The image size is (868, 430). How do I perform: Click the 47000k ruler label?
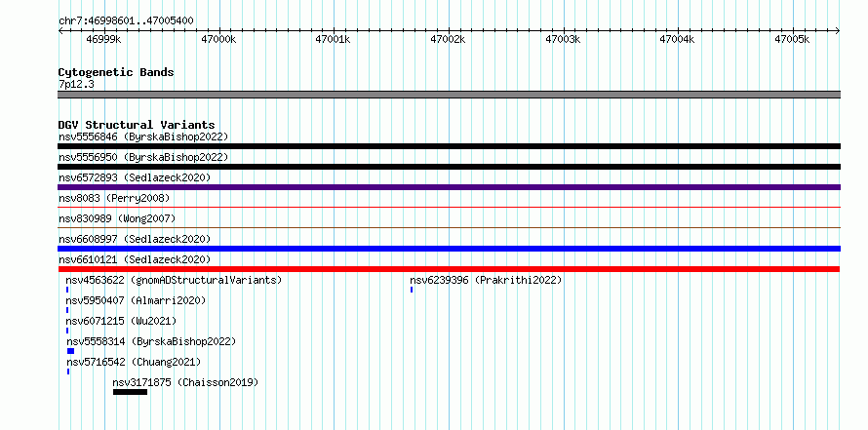[218, 39]
